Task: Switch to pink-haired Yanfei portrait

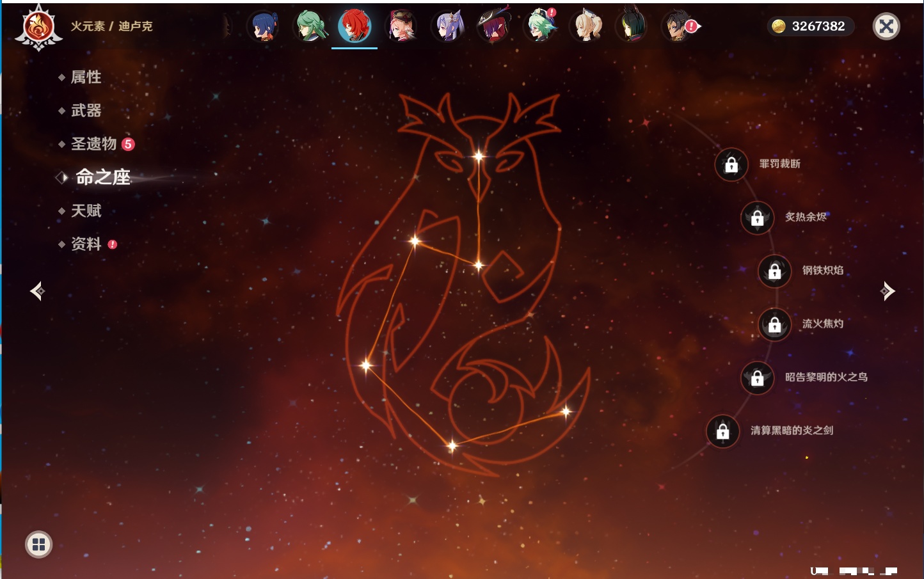Action: (x=401, y=26)
